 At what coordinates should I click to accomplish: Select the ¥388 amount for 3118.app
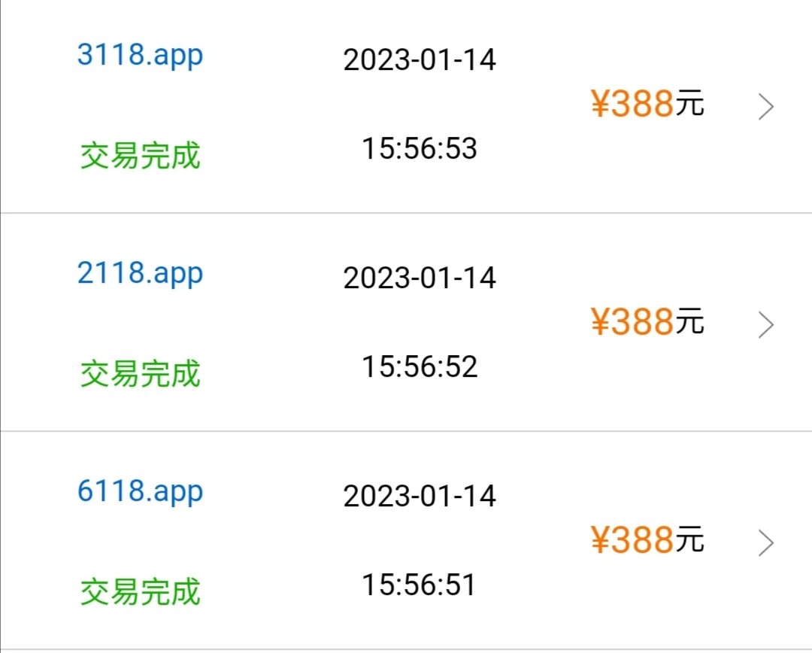pyautogui.click(x=632, y=105)
